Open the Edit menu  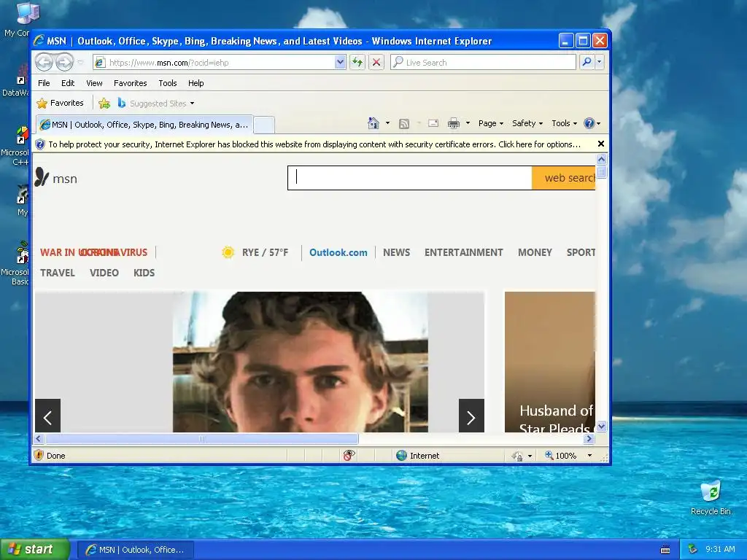click(x=68, y=83)
